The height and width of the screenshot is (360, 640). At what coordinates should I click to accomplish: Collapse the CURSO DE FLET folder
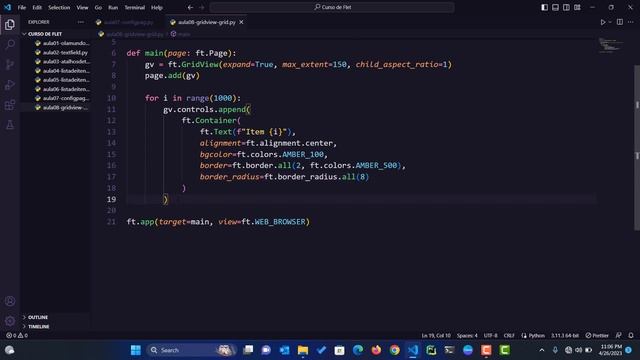coord(45,34)
